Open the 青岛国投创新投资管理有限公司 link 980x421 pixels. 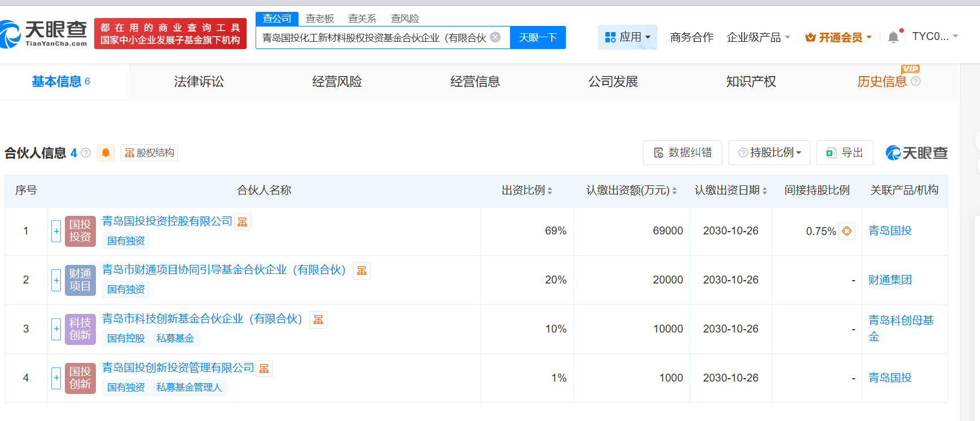[178, 367]
